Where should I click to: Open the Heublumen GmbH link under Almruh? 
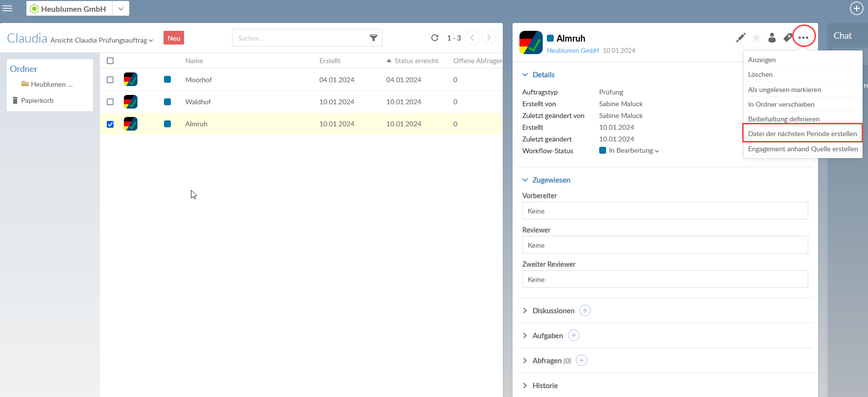573,50
